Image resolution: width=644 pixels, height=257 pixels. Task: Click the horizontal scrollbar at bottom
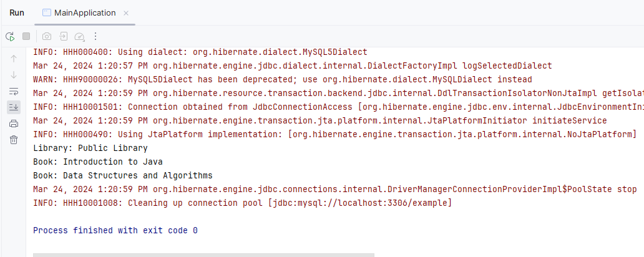coord(203,255)
